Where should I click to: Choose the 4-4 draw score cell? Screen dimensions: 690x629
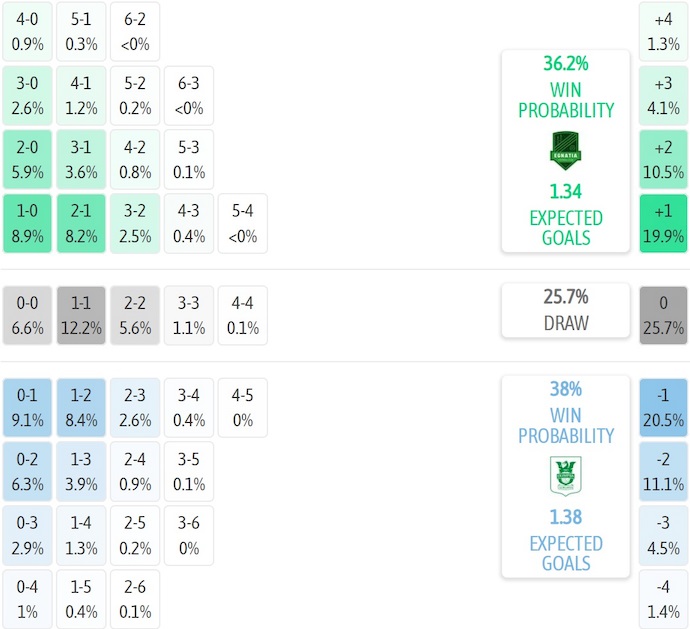tap(242, 315)
